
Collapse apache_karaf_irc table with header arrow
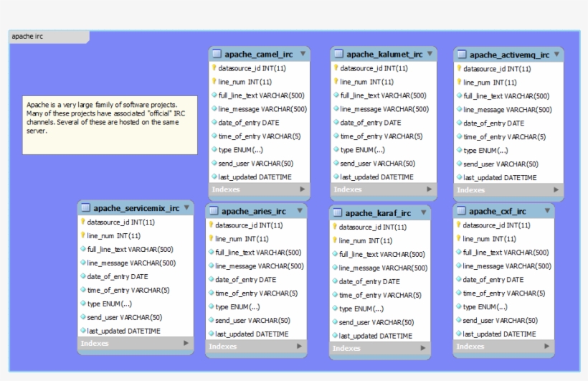423,212
